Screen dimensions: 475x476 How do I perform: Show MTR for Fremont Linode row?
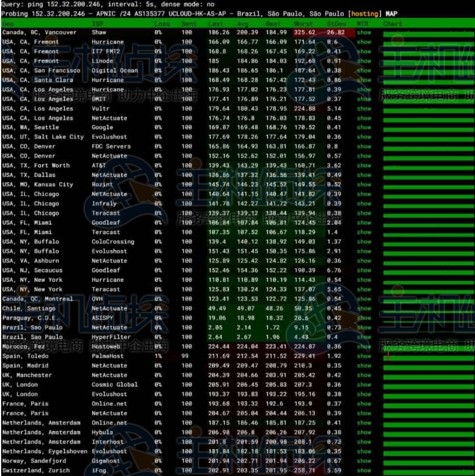[x=364, y=61]
